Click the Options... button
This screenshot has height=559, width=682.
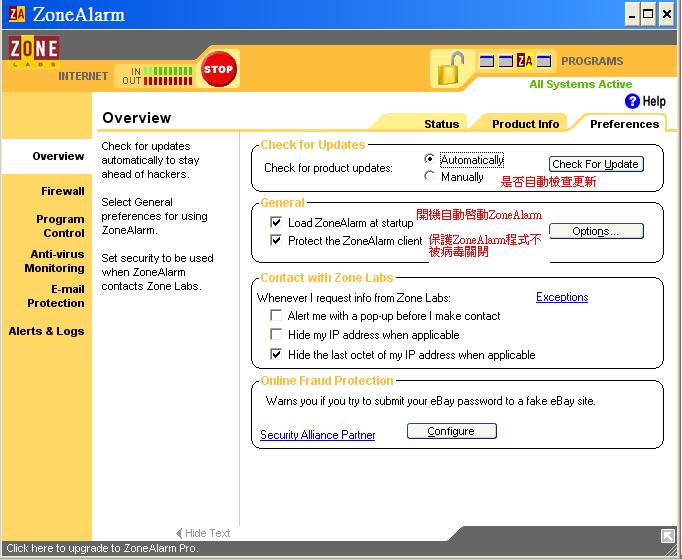(596, 231)
